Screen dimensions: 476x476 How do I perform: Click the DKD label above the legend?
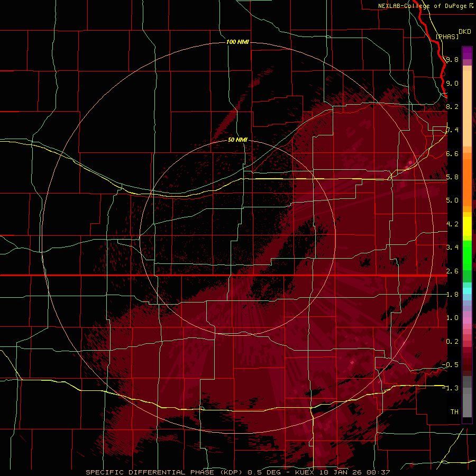465,32
